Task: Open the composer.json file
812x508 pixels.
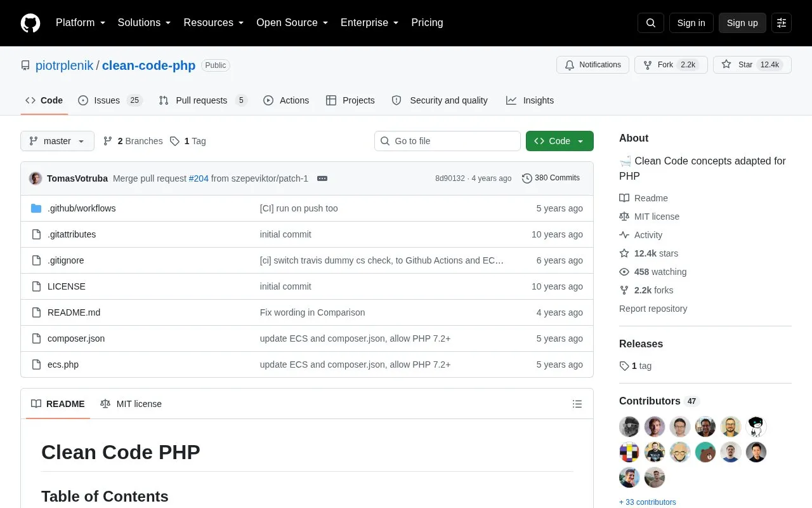Action: [76, 338]
